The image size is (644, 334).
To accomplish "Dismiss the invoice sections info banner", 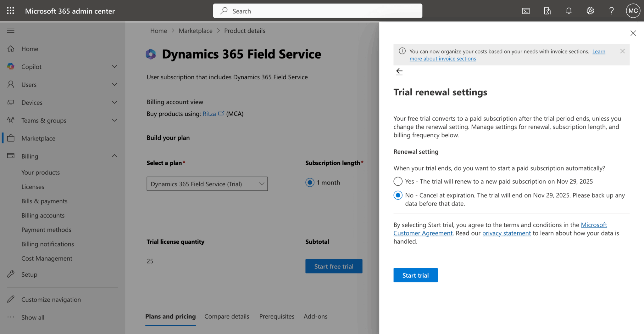I will coord(622,51).
